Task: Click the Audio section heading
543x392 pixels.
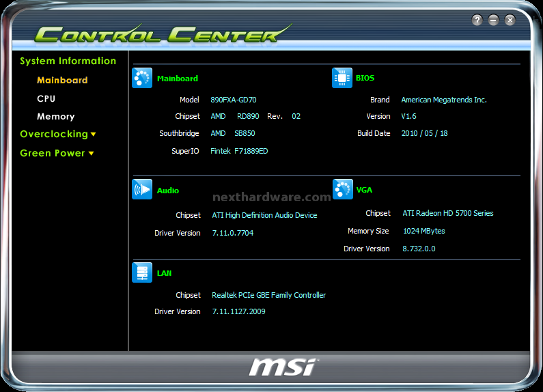Action: click(x=168, y=191)
